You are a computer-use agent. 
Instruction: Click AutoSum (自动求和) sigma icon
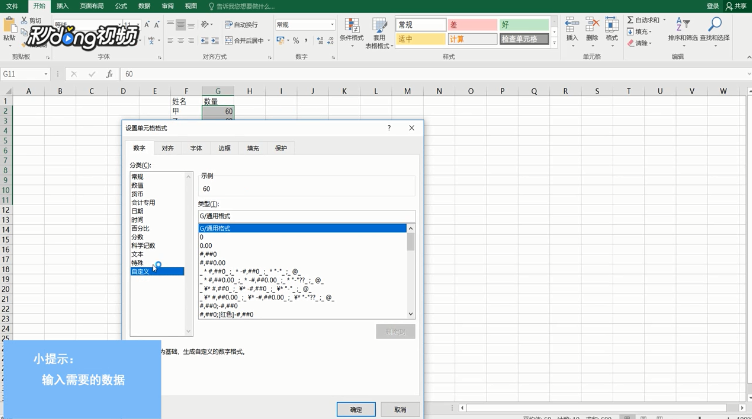pos(630,20)
